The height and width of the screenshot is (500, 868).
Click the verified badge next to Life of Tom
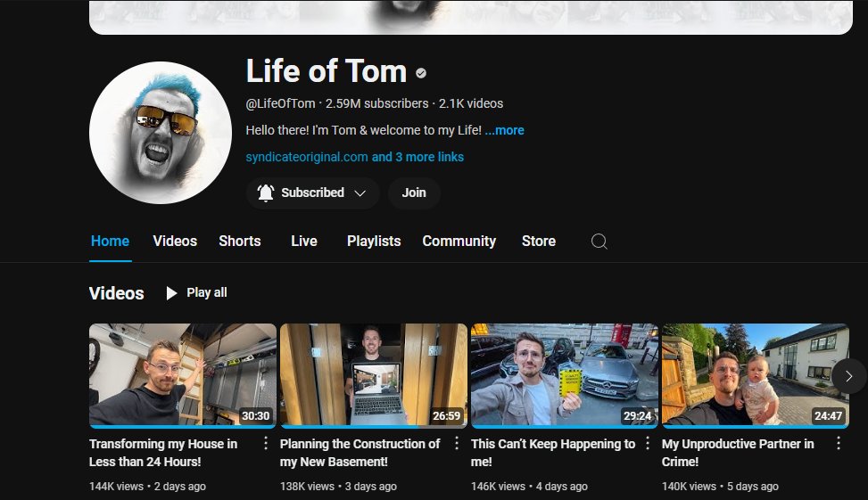(x=421, y=73)
